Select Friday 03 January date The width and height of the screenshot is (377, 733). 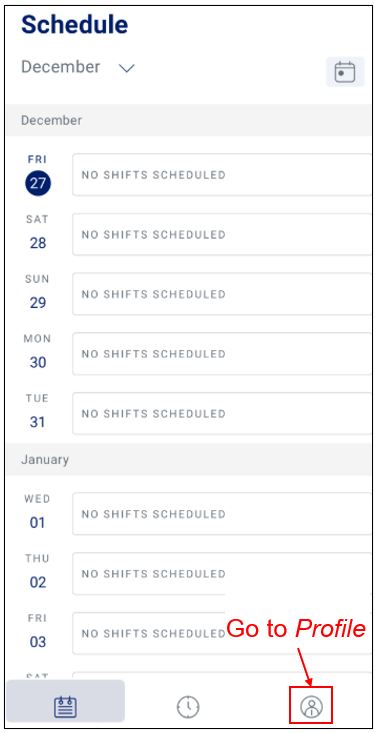pos(38,642)
